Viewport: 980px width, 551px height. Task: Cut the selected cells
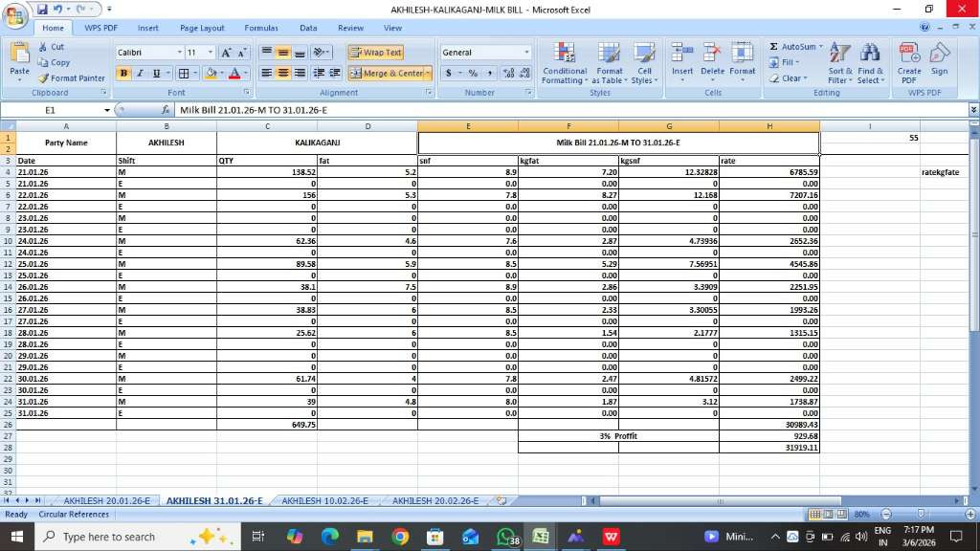point(51,47)
